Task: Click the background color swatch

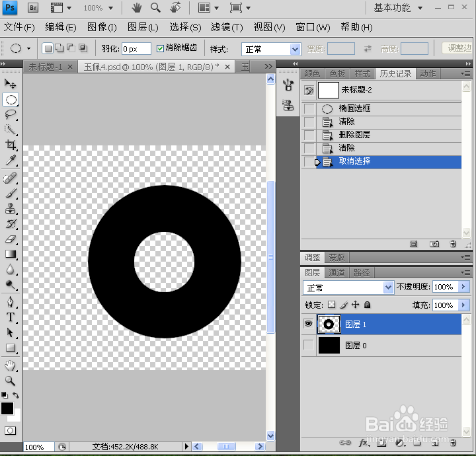Action: point(17,418)
